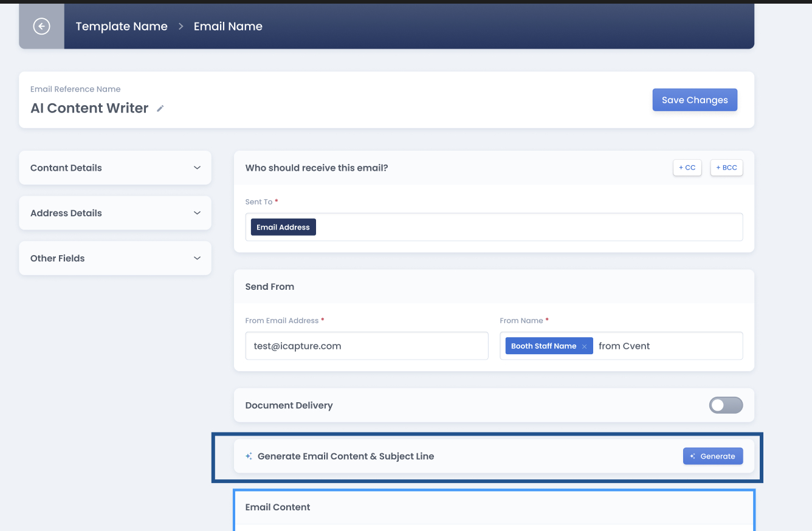
Task: Expand the Other Fields section
Action: click(115, 258)
